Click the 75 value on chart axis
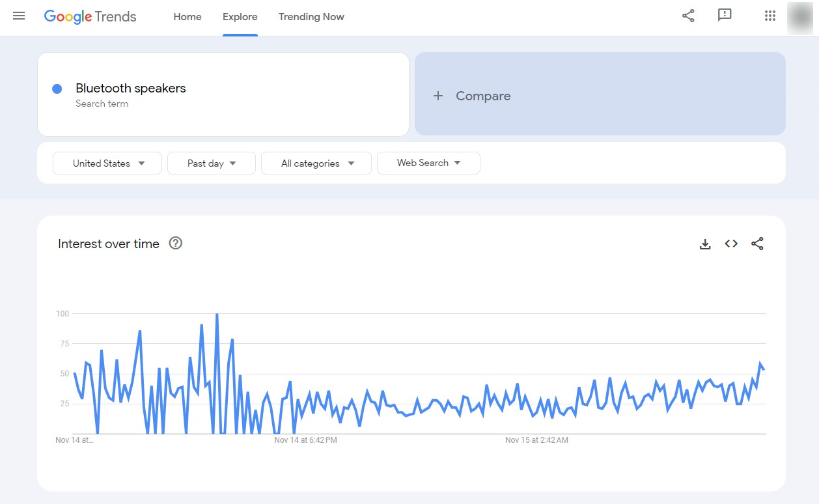819x504 pixels. [x=64, y=344]
